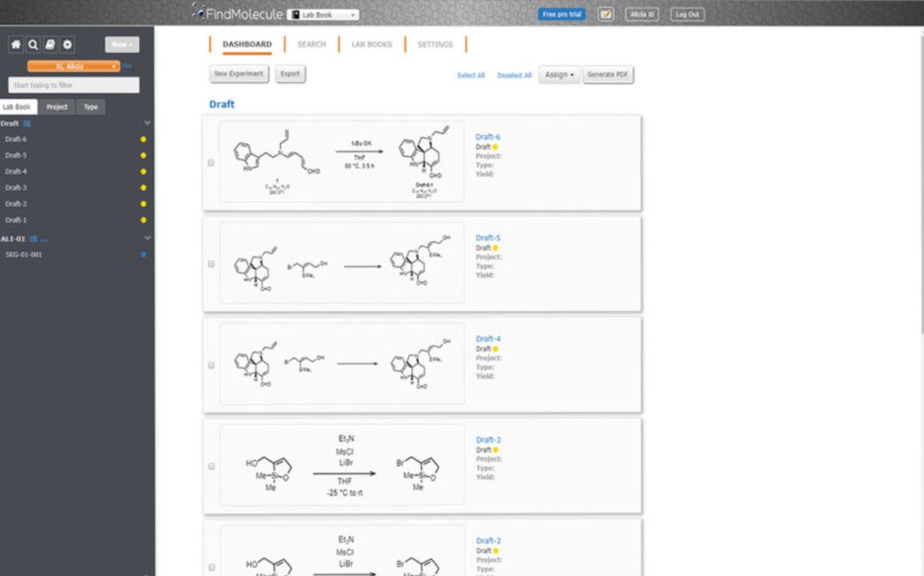Viewport: 924px width, 576px height.
Task: Collapse the Draft group in sidebar
Action: coord(147,124)
